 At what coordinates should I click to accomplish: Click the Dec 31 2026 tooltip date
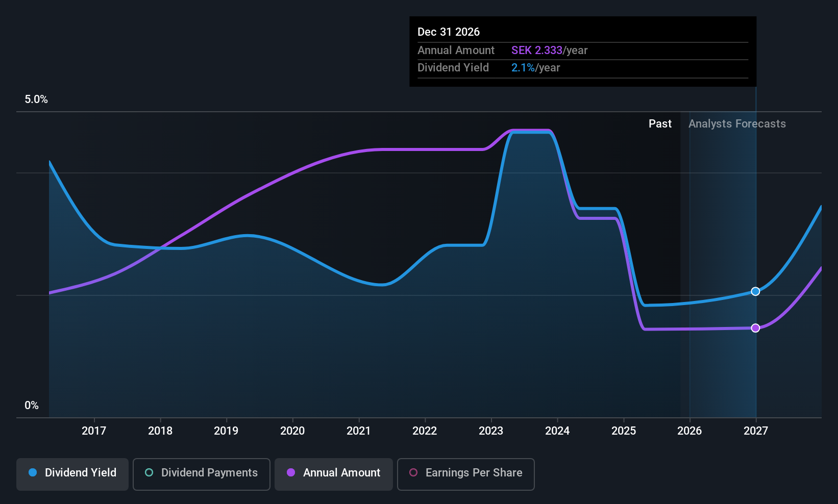point(449,32)
